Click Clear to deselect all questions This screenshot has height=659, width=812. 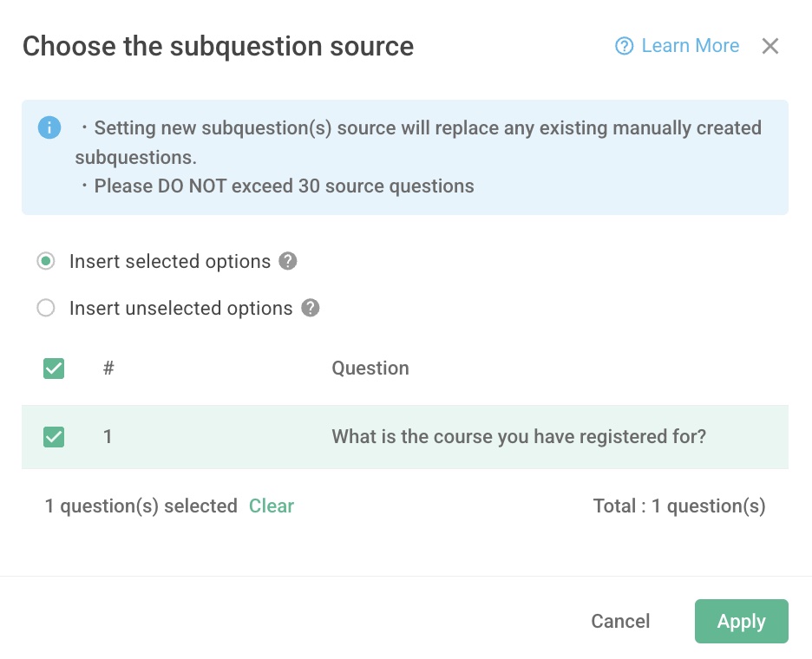272,506
